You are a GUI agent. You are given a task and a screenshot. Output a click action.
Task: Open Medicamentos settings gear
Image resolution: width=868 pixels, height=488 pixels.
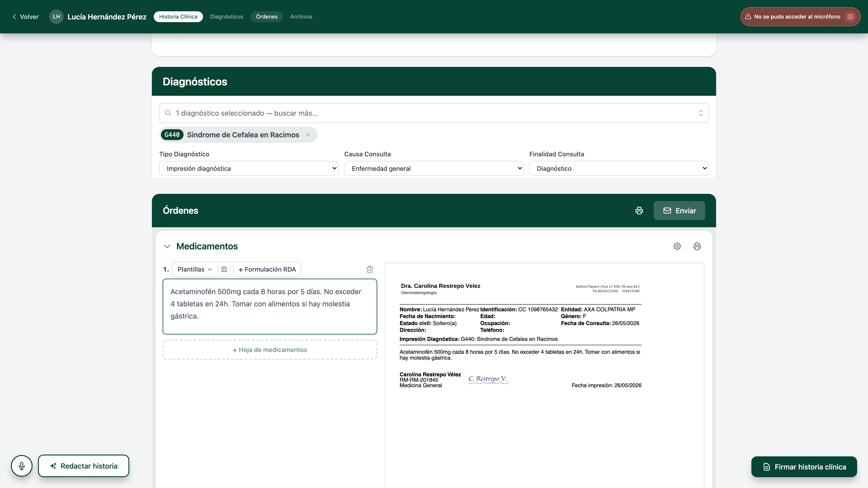[x=677, y=246]
